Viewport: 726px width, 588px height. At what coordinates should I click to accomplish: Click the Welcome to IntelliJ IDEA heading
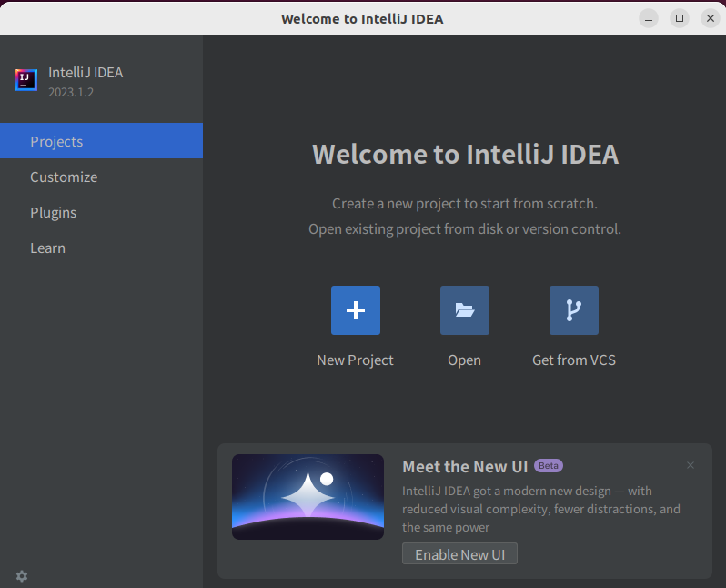465,155
